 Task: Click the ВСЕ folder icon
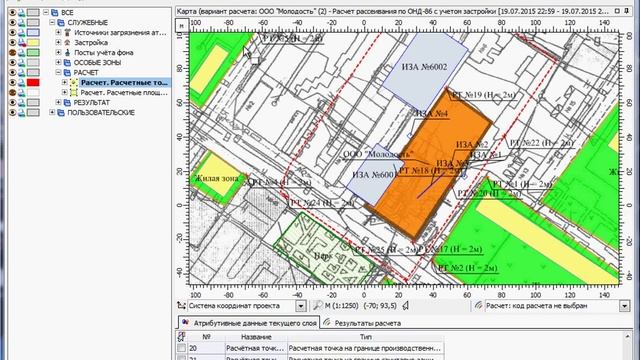point(55,13)
